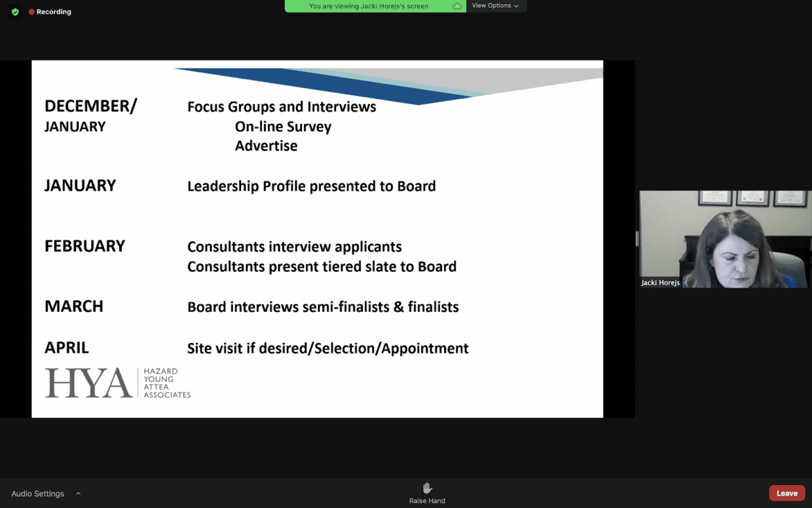Click 'Site visit if desired/Selection/Appointment' text
The height and width of the screenshot is (508, 812).
(x=328, y=348)
